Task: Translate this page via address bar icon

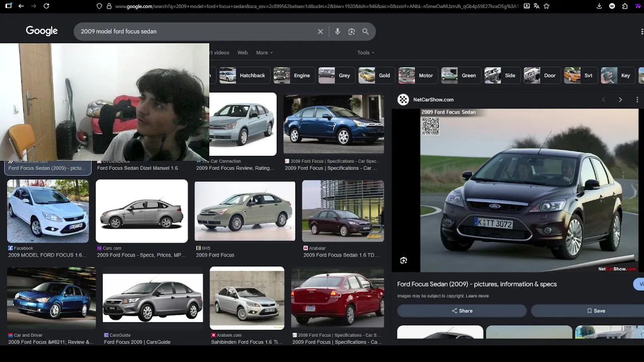Action: click(536, 6)
